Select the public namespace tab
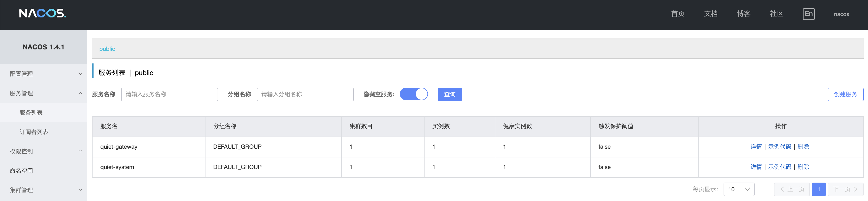868x201 pixels. [107, 49]
